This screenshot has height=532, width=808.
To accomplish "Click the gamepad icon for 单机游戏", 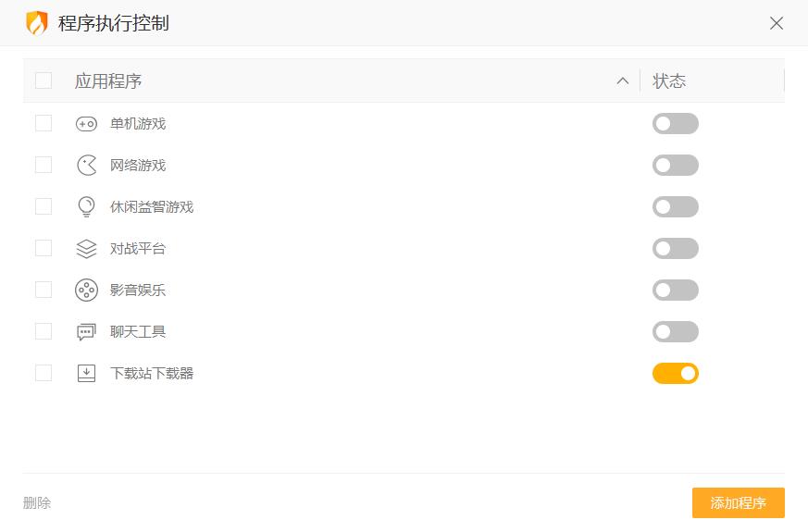I will pos(86,124).
